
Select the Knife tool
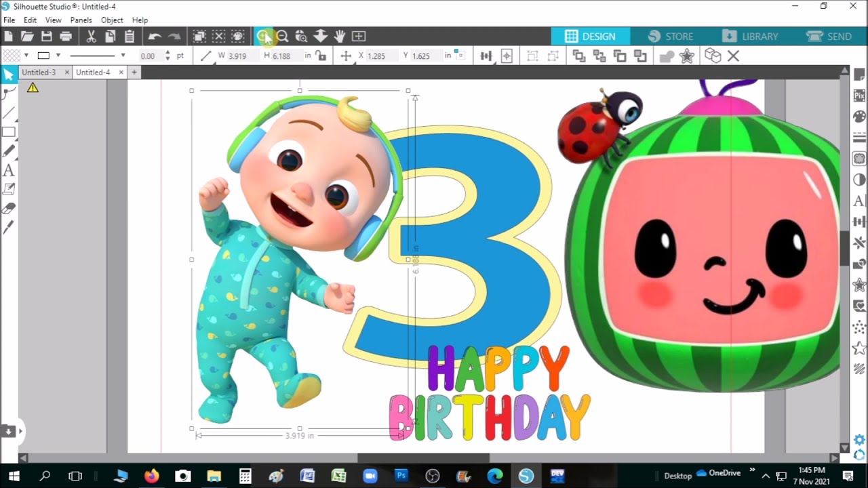point(9,228)
